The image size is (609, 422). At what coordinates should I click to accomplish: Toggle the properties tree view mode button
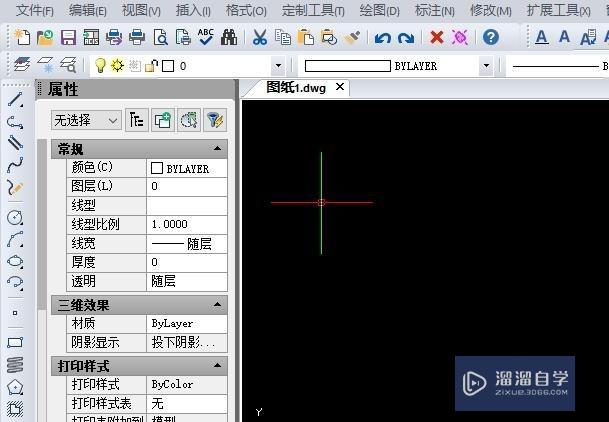136,120
